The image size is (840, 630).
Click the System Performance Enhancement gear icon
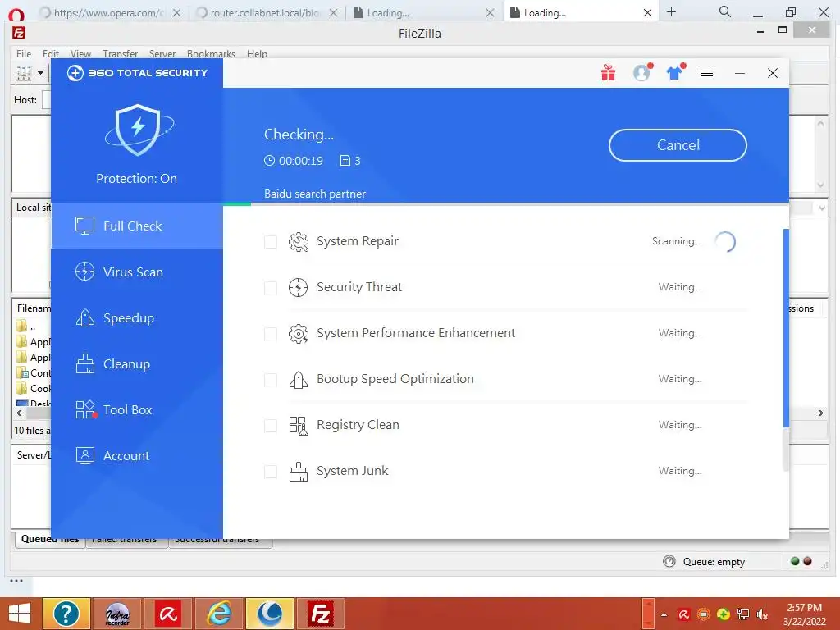pyautogui.click(x=299, y=334)
